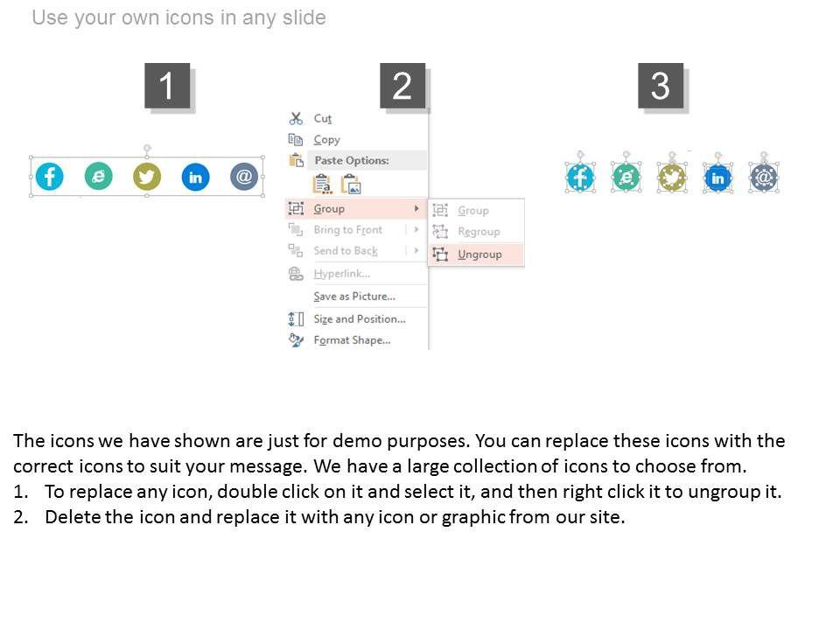Screen dimensions: 840x630
Task: Click the Twitter icon in the grouped set
Action: (x=147, y=176)
